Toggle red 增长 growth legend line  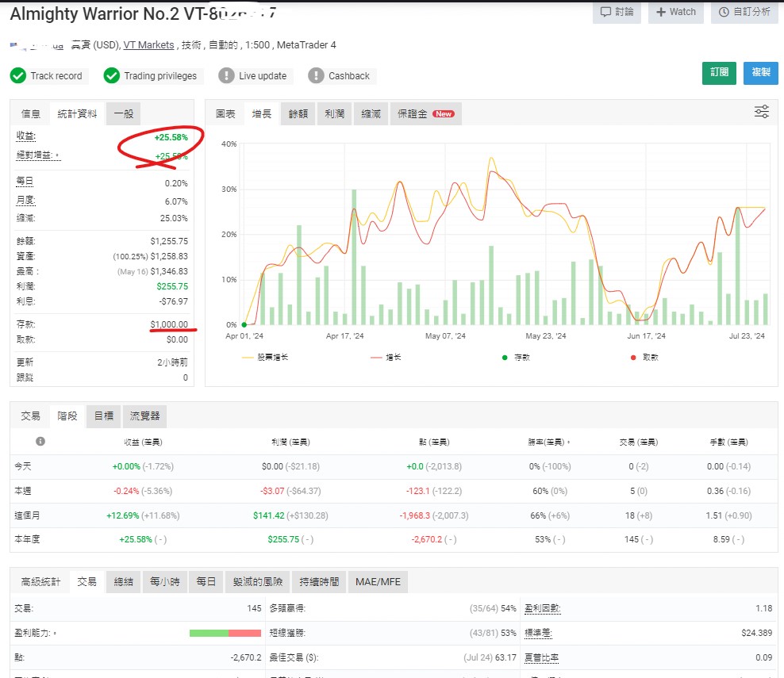(x=386, y=357)
